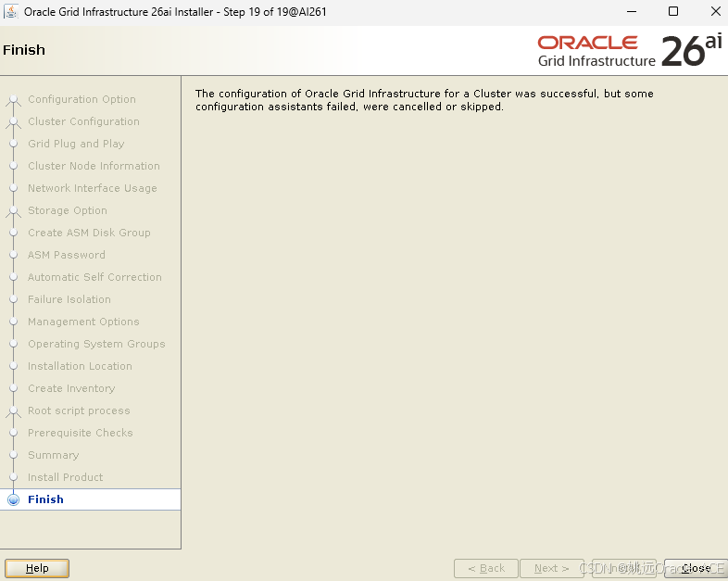Select Management Options step
Viewport: 728px width, 581px height.
point(83,322)
